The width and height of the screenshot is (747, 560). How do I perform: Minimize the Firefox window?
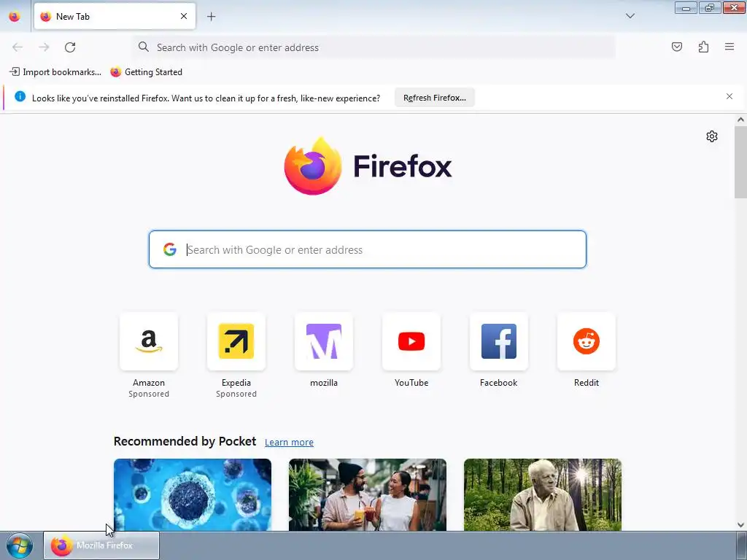tap(686, 7)
